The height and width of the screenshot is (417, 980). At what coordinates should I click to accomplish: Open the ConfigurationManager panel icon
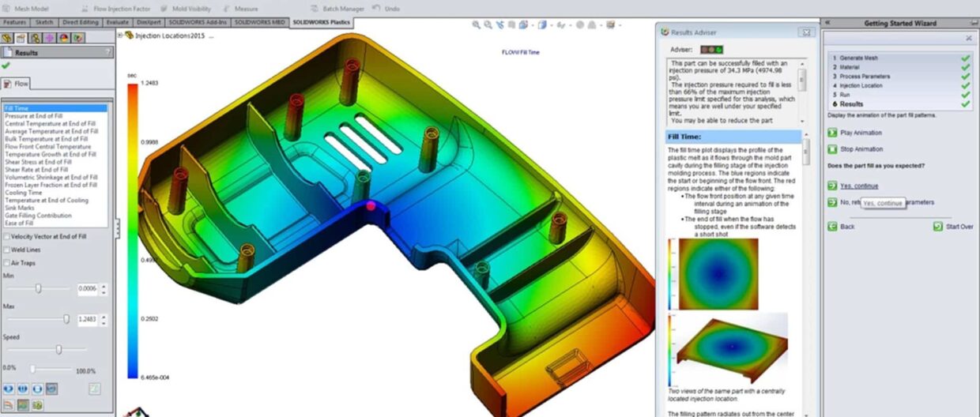click(x=36, y=37)
